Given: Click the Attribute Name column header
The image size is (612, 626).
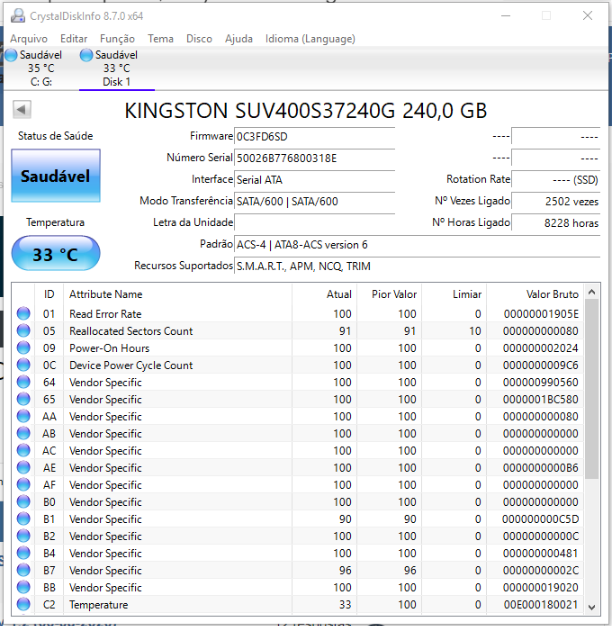Looking at the screenshot, I should [x=178, y=294].
